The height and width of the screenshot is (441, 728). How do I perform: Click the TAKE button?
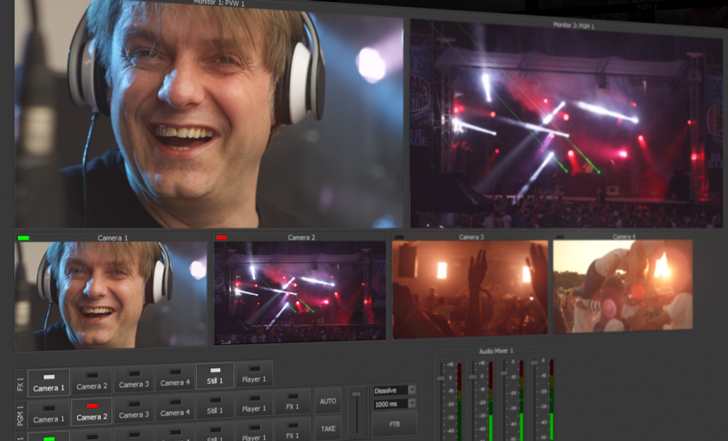328,428
